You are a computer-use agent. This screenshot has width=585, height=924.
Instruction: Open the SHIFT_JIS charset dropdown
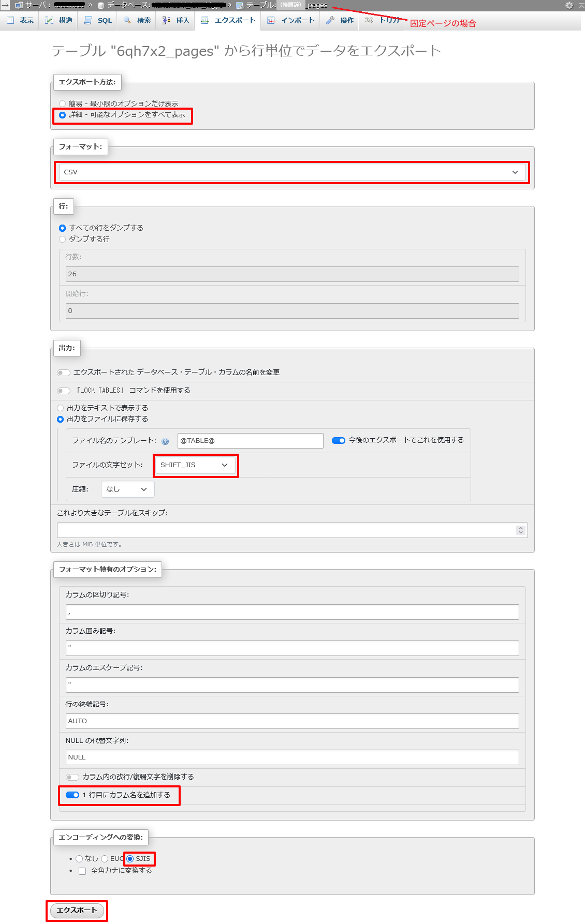pos(195,465)
